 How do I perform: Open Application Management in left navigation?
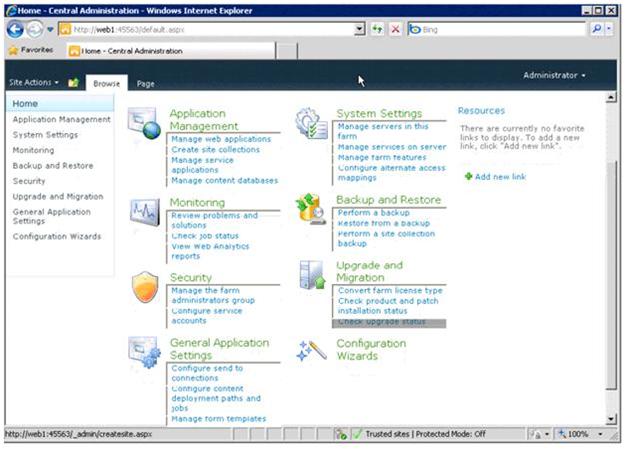coord(61,119)
